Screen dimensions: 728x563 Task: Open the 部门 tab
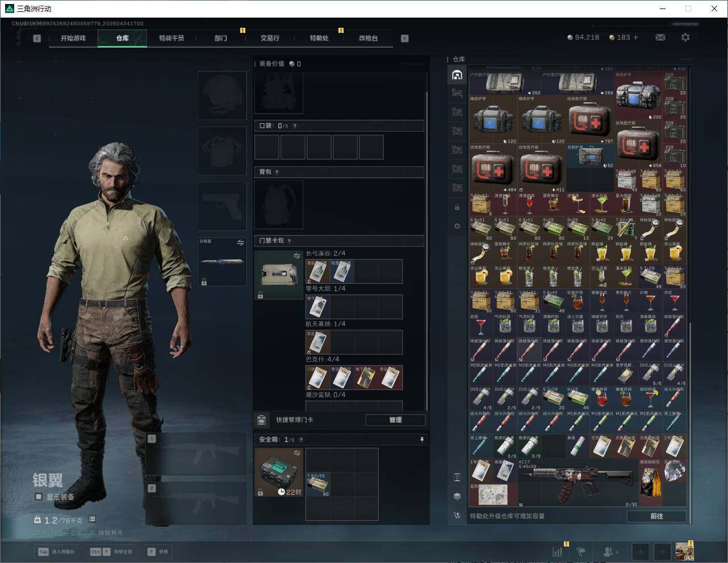pos(221,38)
